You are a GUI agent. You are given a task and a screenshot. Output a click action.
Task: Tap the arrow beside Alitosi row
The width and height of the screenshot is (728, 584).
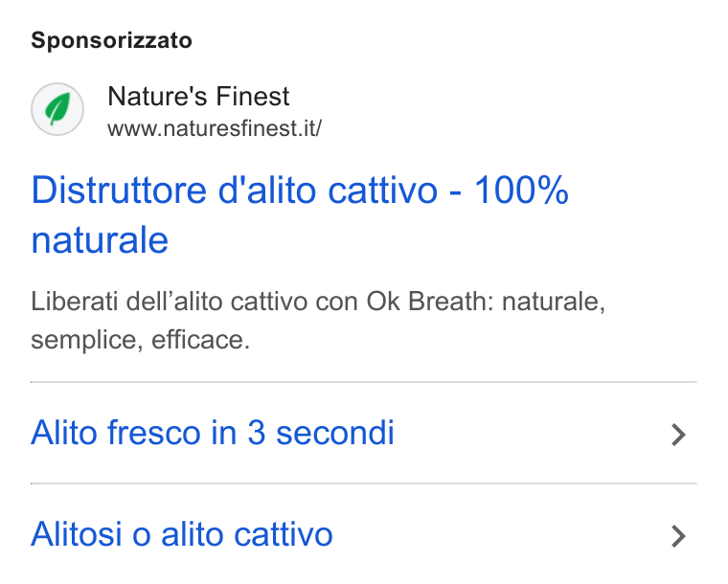point(679,536)
